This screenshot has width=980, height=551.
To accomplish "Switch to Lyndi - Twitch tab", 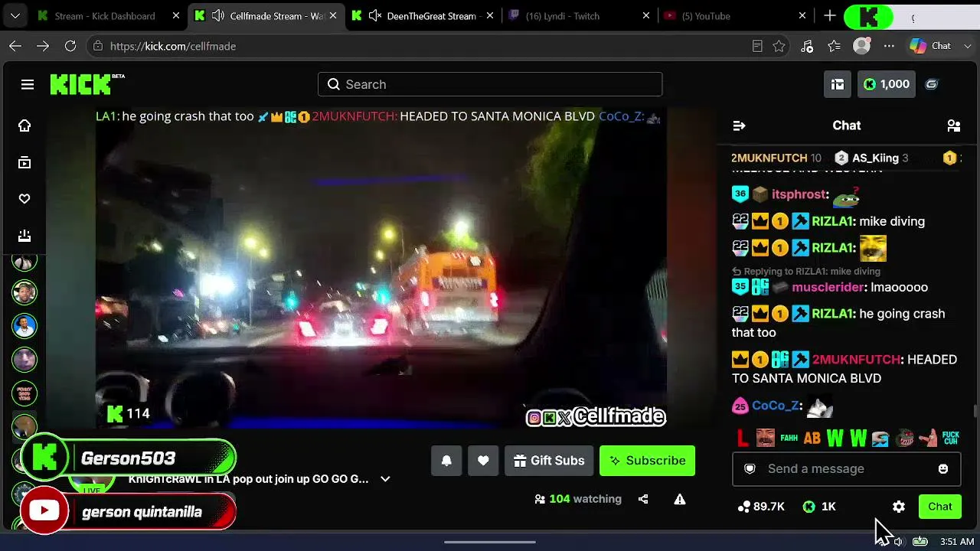I will point(579,16).
